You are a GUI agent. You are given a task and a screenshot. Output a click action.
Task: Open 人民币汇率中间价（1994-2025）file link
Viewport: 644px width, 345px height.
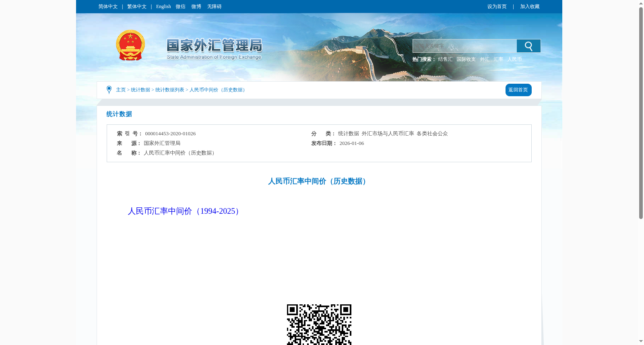pyautogui.click(x=185, y=211)
